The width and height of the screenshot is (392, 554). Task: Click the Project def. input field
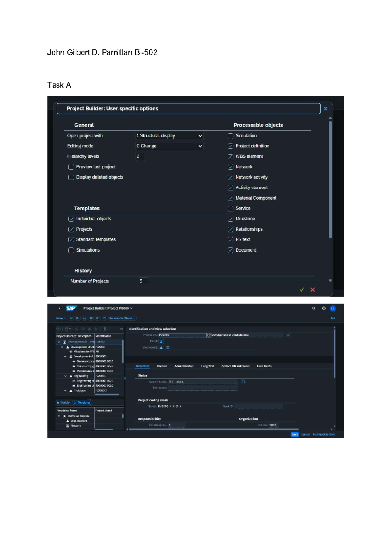point(183,335)
